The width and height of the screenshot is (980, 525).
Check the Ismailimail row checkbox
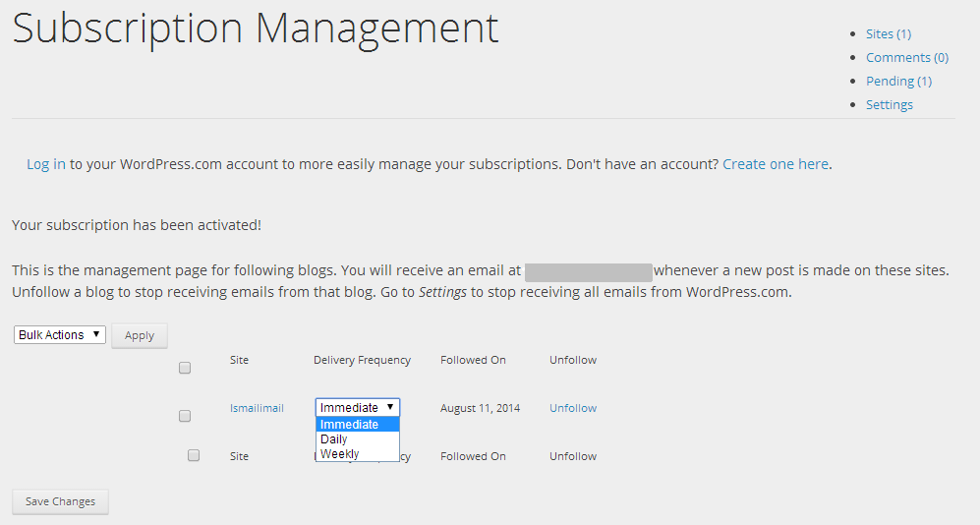click(185, 416)
